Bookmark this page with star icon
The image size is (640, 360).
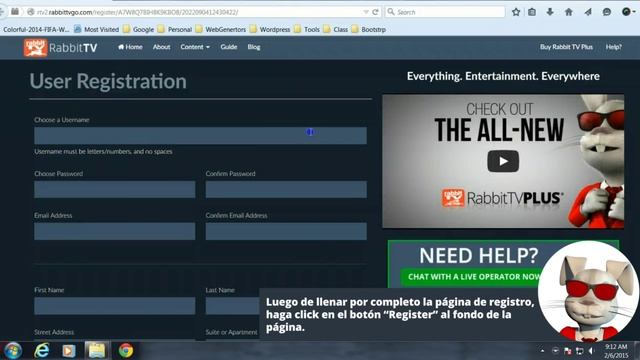coord(516,12)
